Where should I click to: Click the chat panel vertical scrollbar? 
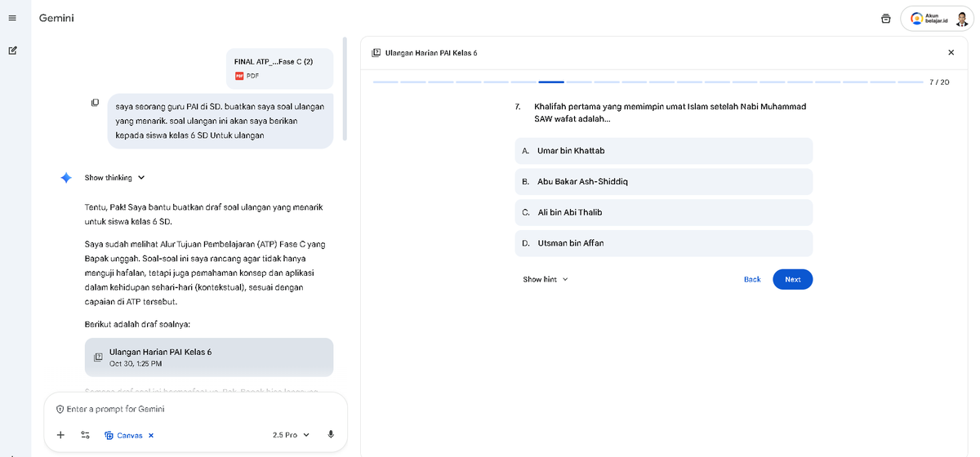345,88
